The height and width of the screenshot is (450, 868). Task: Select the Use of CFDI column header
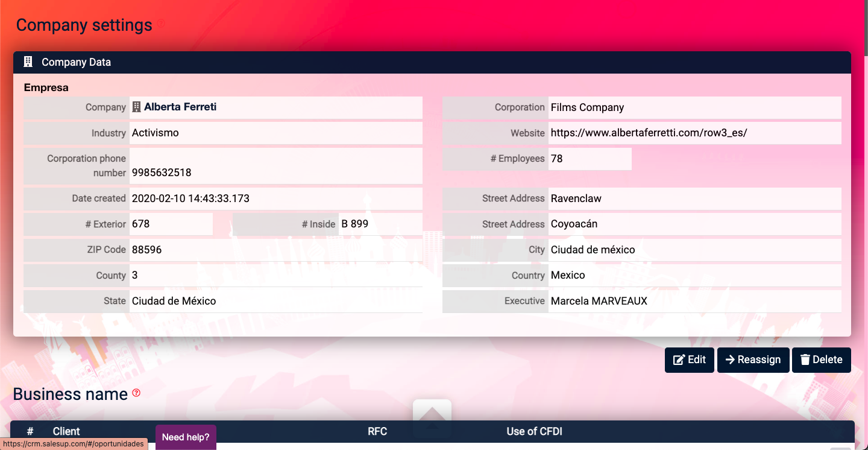[x=535, y=431]
